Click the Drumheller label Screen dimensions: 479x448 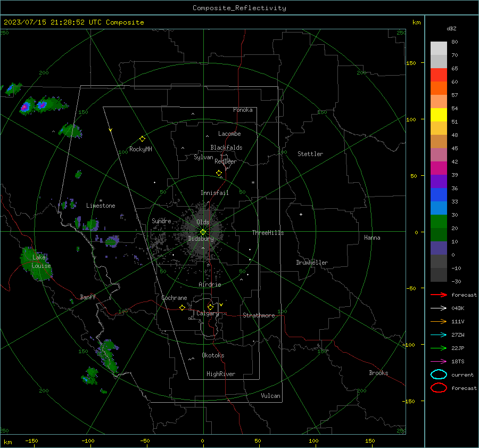[x=312, y=263]
